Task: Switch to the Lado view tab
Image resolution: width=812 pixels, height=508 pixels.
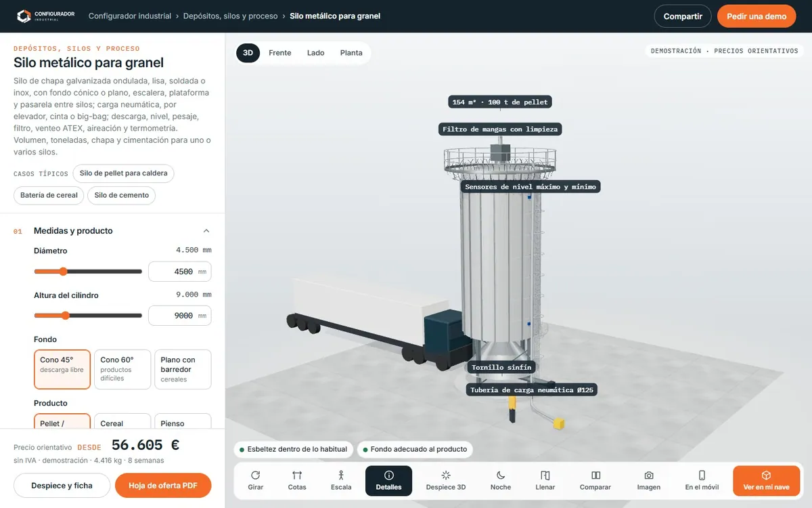Action: [316, 53]
